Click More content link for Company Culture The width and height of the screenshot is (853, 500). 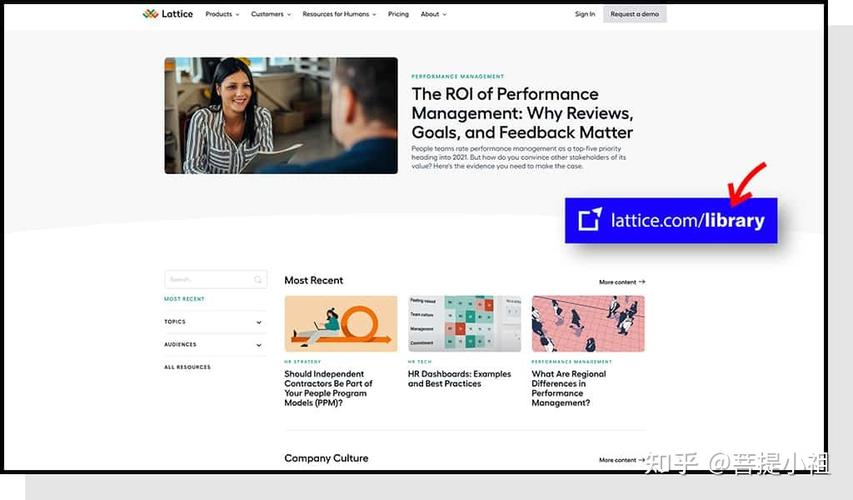(622, 460)
